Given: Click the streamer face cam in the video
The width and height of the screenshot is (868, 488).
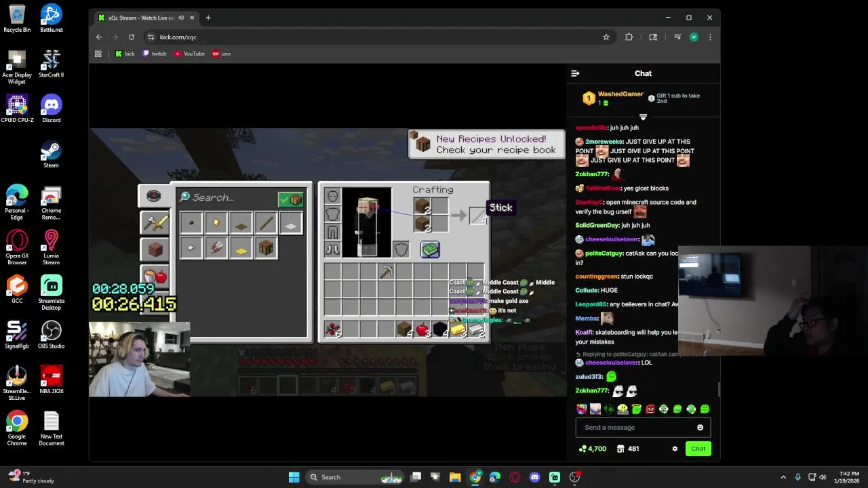Looking at the screenshot, I should click(140, 359).
